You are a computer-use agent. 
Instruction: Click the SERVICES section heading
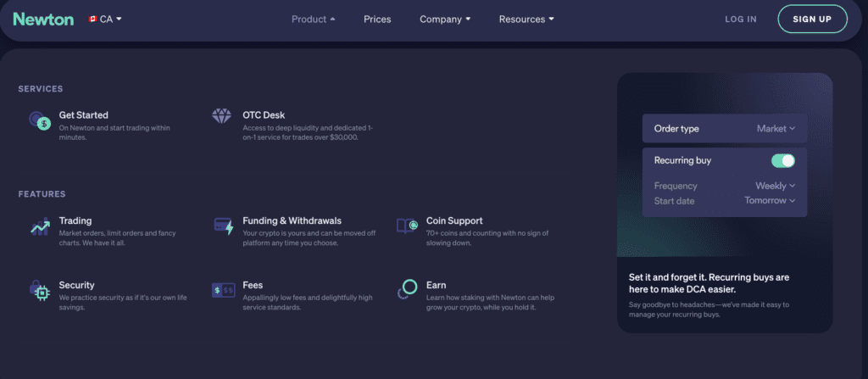[x=41, y=89]
